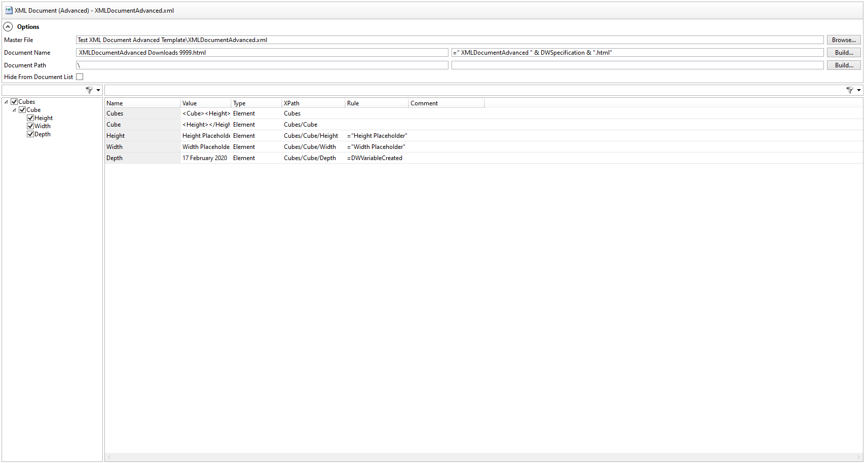Click Build for the Document Name rule
This screenshot has height=463, width=865.
click(x=843, y=53)
